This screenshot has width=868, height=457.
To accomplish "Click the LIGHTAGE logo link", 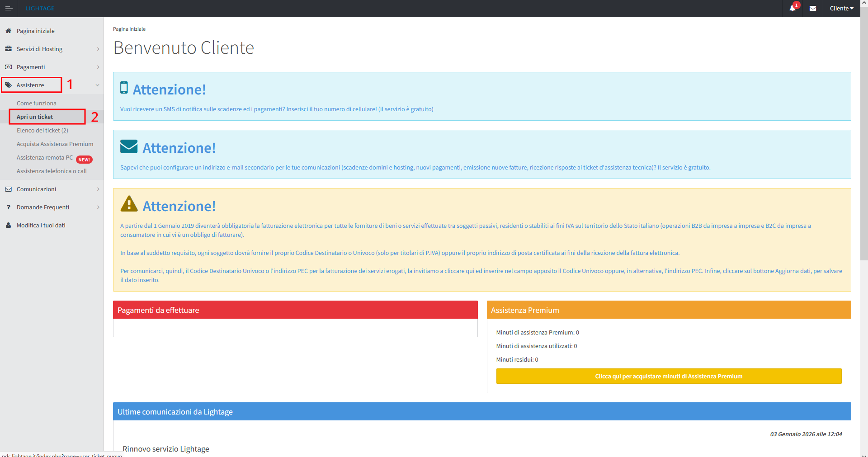I will pyautogui.click(x=40, y=9).
